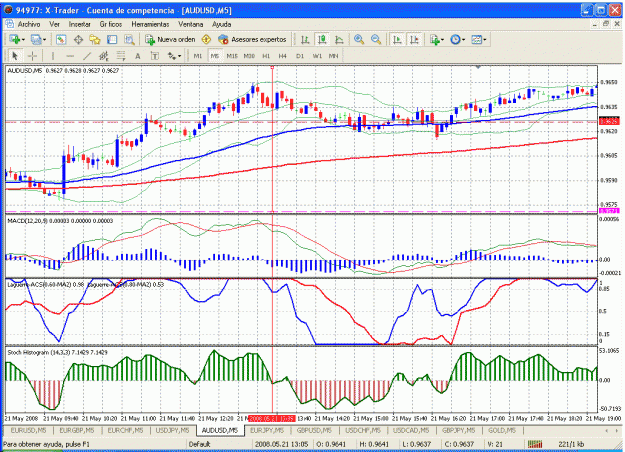Switch to EURCHF,M5 chart tab
This screenshot has height=452, width=625.
point(125,430)
